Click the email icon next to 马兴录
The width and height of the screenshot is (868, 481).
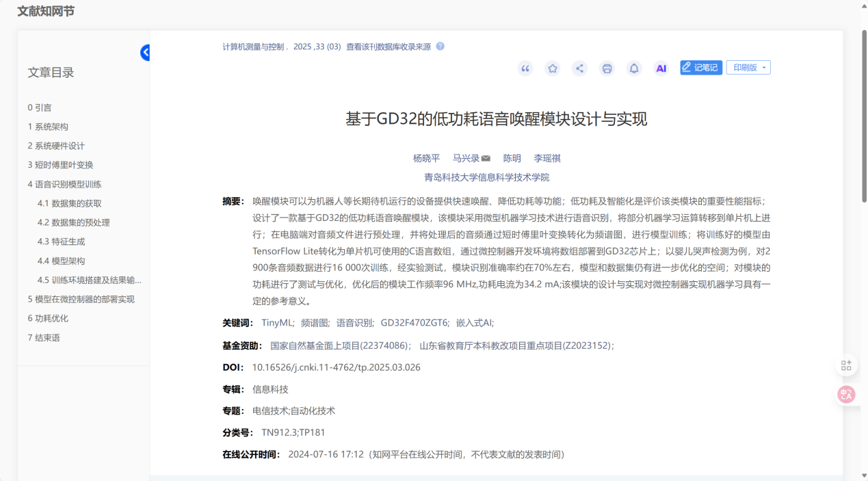tap(486, 159)
